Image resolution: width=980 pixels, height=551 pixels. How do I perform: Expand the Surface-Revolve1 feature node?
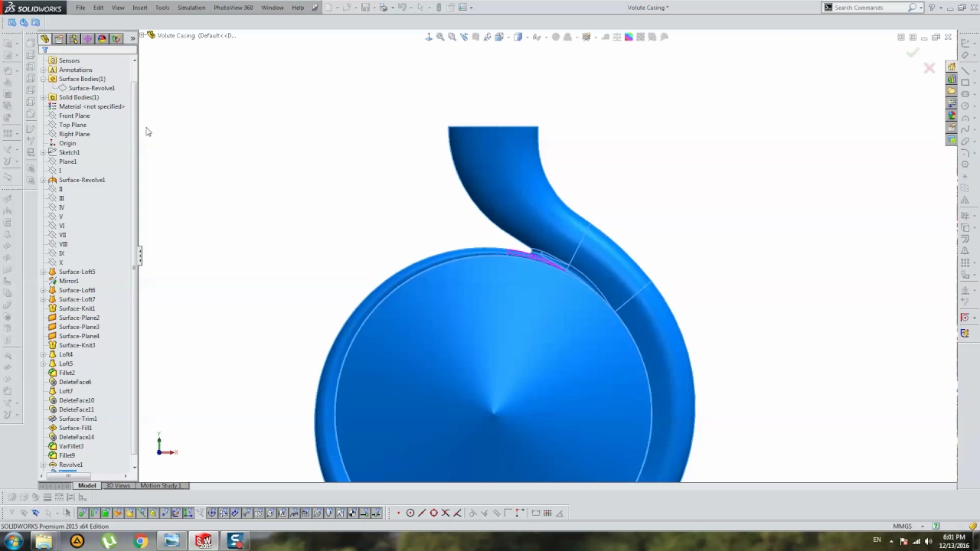point(44,180)
